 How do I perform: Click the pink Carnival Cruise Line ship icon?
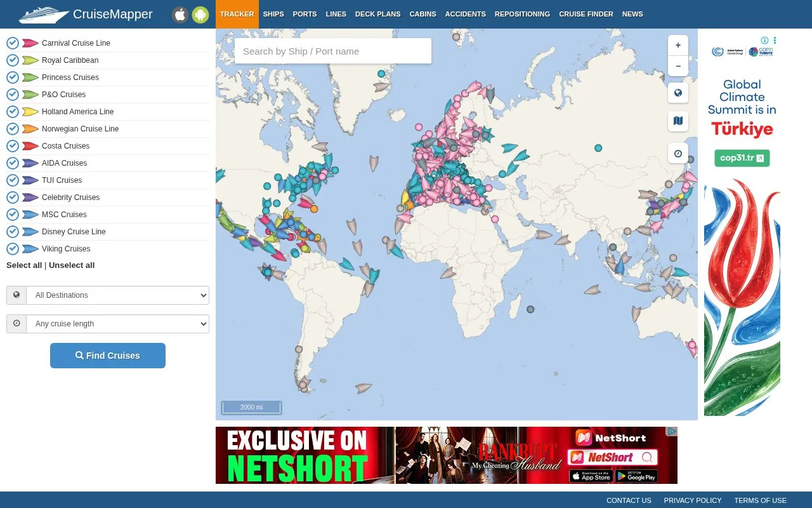(30, 43)
